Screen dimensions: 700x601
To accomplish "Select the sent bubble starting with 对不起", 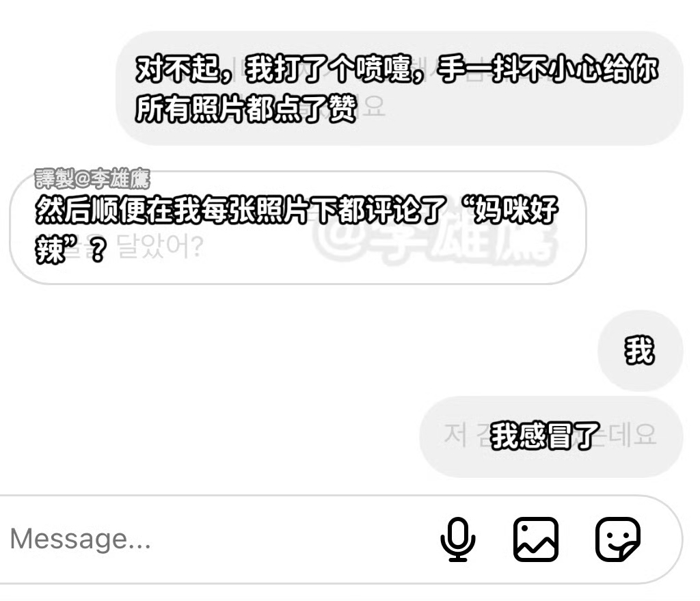I will click(x=399, y=88).
